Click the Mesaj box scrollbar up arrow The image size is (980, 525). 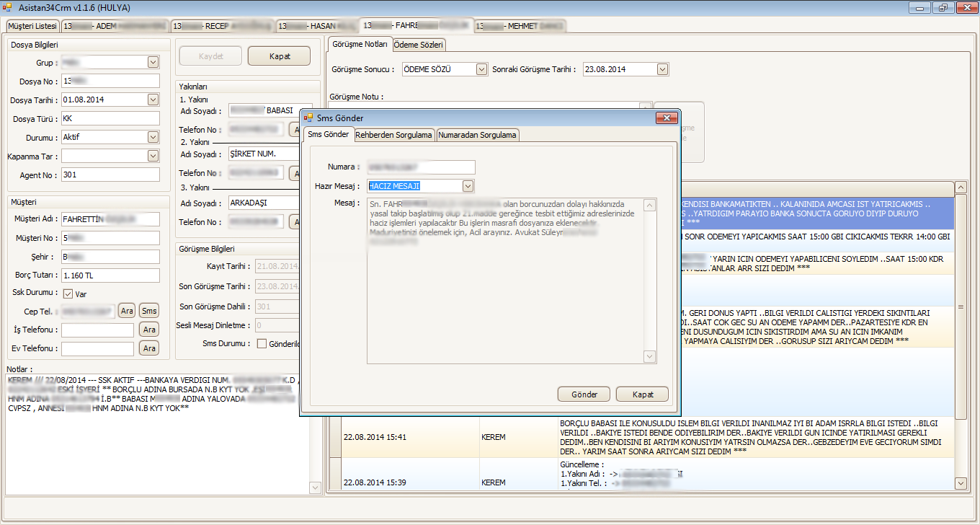coord(649,206)
